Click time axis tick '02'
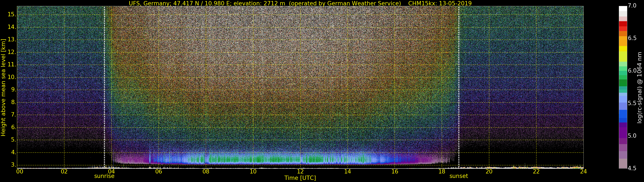Viewport: 644px width, 182px height. click(64, 171)
